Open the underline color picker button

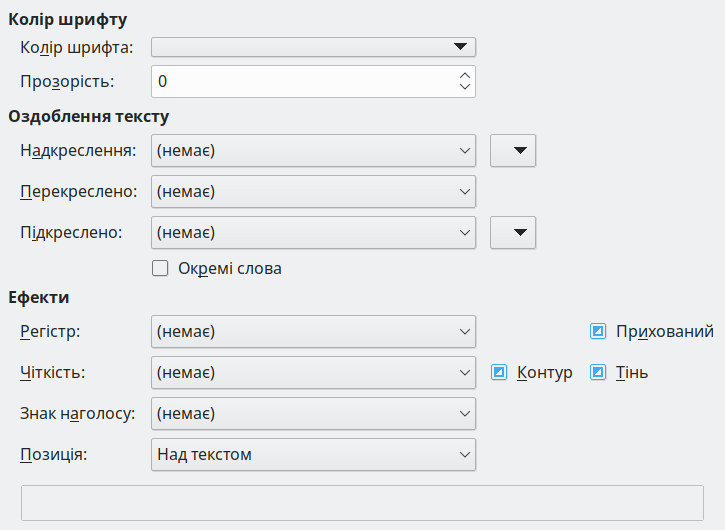click(514, 232)
